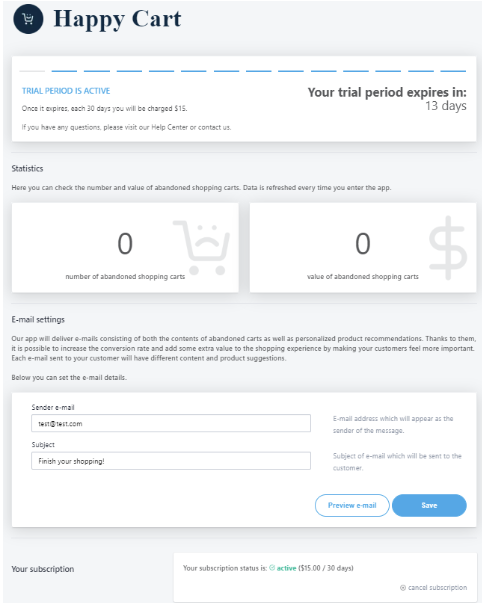The width and height of the screenshot is (482, 608).
Task: Click the abandoned cart sad-face icon
Action: (202, 247)
